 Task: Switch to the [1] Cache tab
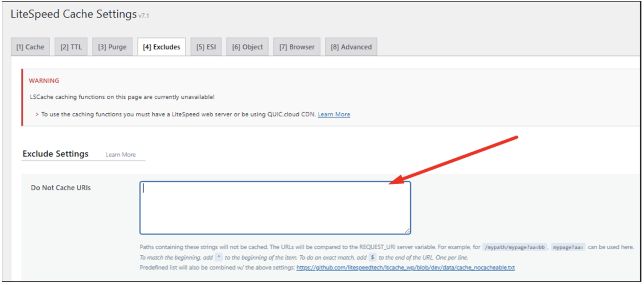pos(30,47)
